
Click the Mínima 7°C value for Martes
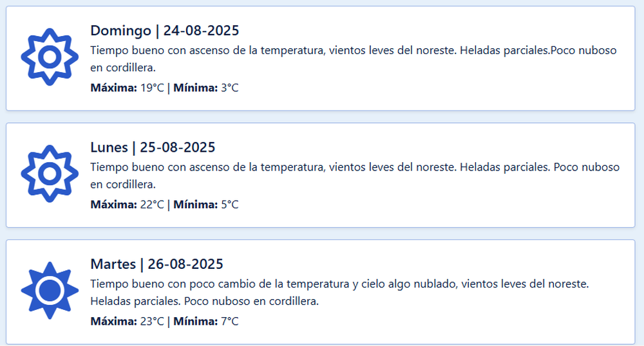(x=206, y=322)
